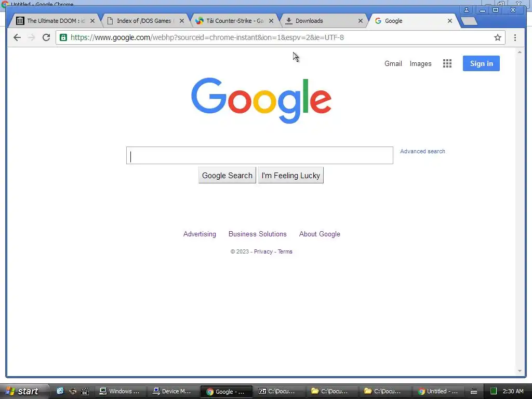Open Business Solutions link
Viewport: 532px width, 399px height.
pyautogui.click(x=258, y=234)
